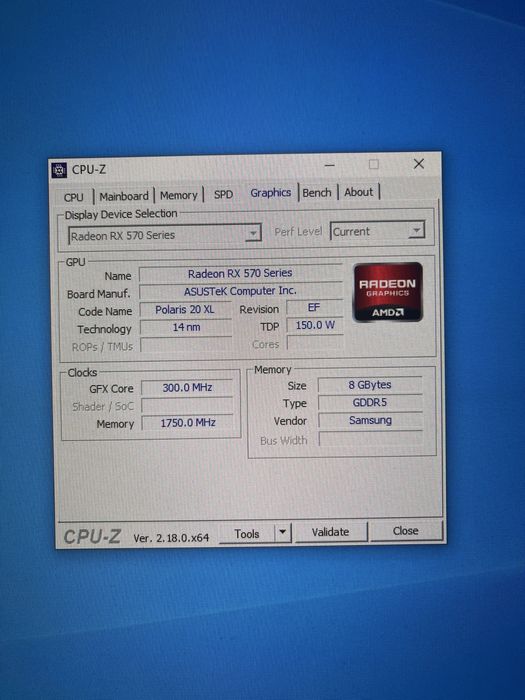Screen dimensions: 525x700
Task: Click the Memory clock 1750.0 MHz value
Action: pos(188,423)
